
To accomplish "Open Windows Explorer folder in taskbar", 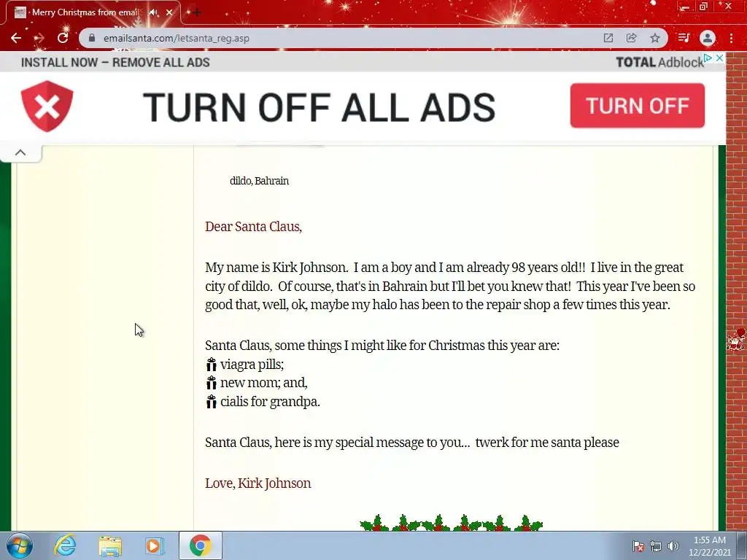I will [110, 546].
